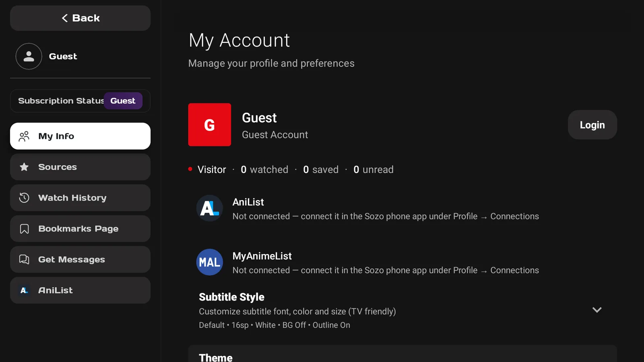
Task: Click AniList 'Not connected' description text
Action: (386, 216)
